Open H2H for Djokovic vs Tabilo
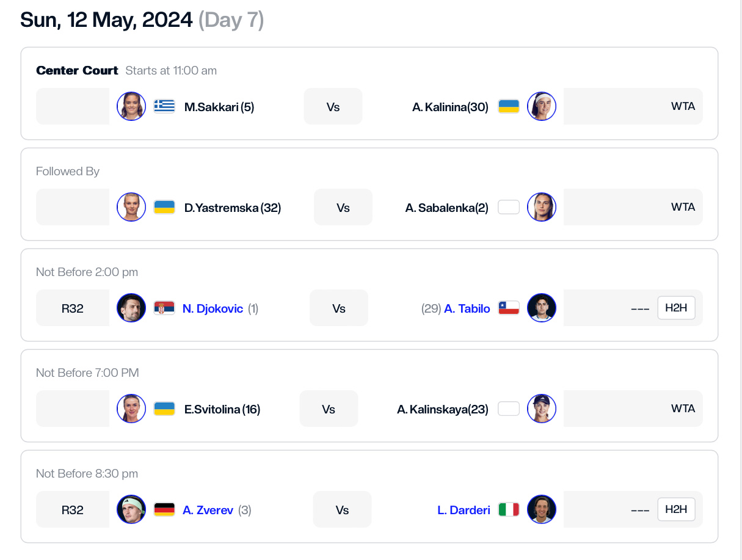Viewport: 742px width, 560px height. pyautogui.click(x=676, y=308)
